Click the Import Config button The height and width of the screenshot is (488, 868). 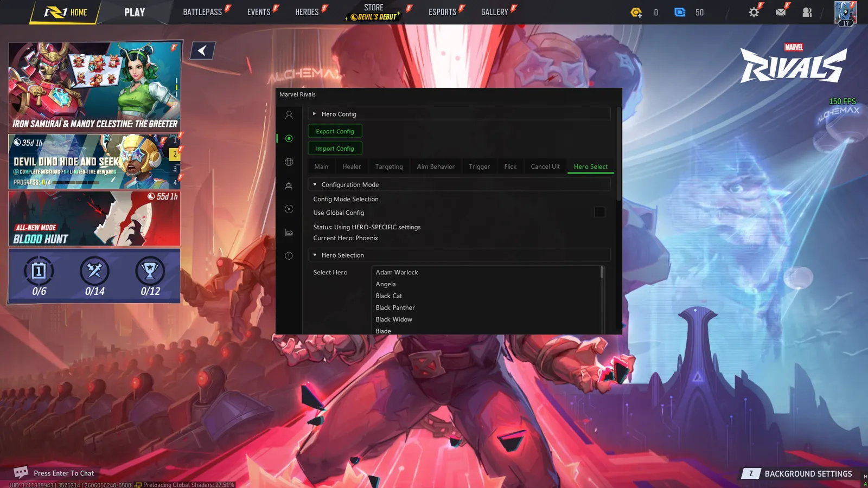click(x=335, y=149)
